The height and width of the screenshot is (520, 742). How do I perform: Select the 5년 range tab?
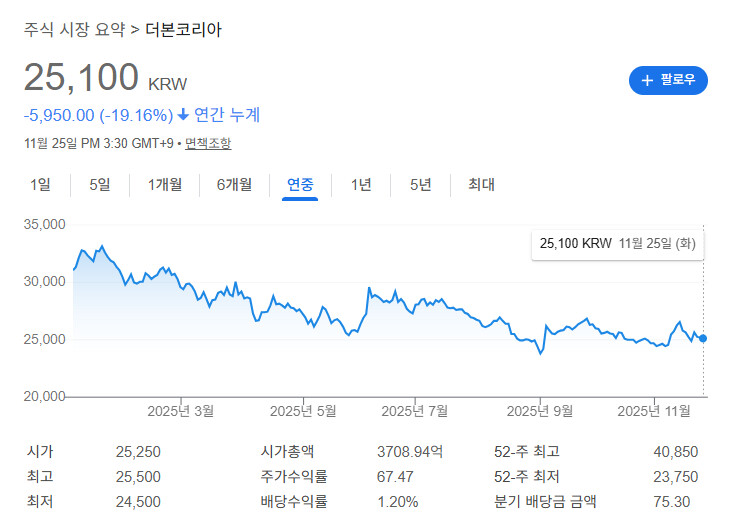[x=421, y=184]
